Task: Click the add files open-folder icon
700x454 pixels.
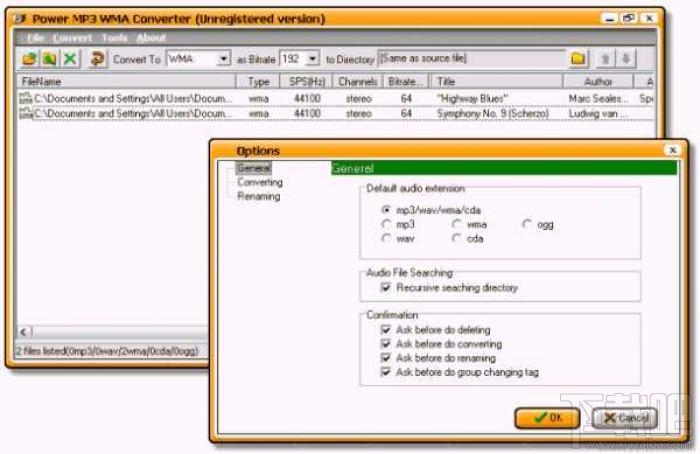Action: point(29,58)
